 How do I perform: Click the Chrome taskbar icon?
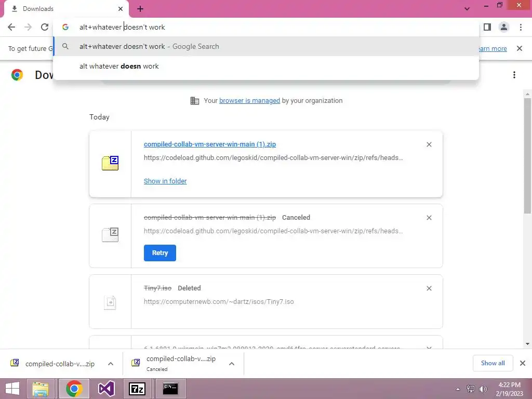74,389
